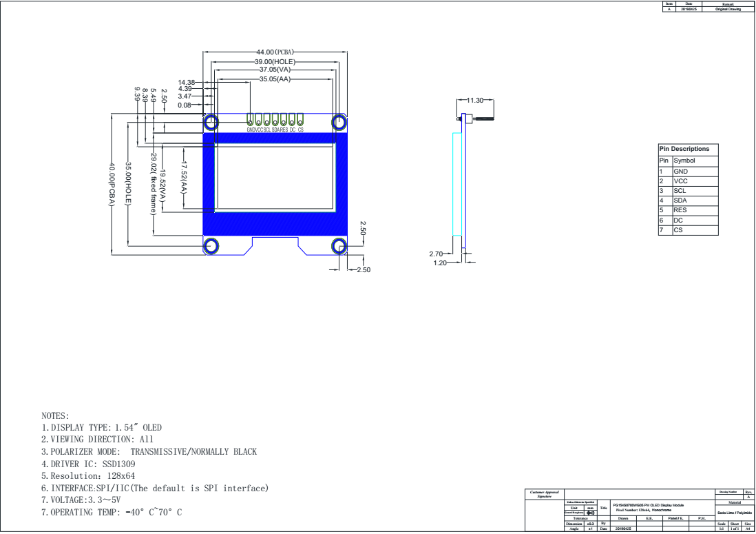Image resolution: width=756 pixels, height=534 pixels.
Task: Select the RES row in the pin table
Action: 689,209
